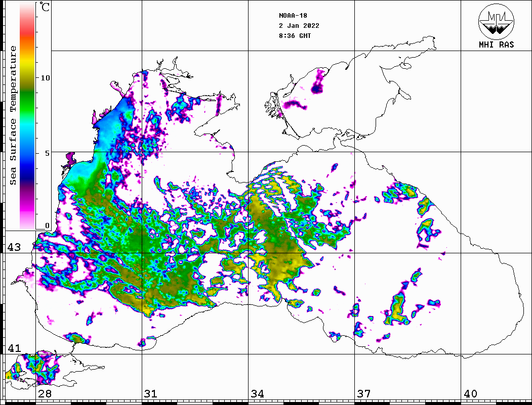Click the "8:36 GMT" time text

point(295,36)
